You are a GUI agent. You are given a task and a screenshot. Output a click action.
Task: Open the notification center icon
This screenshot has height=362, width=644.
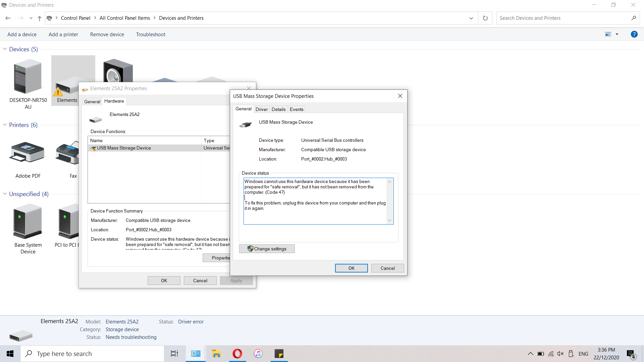pyautogui.click(x=631, y=354)
